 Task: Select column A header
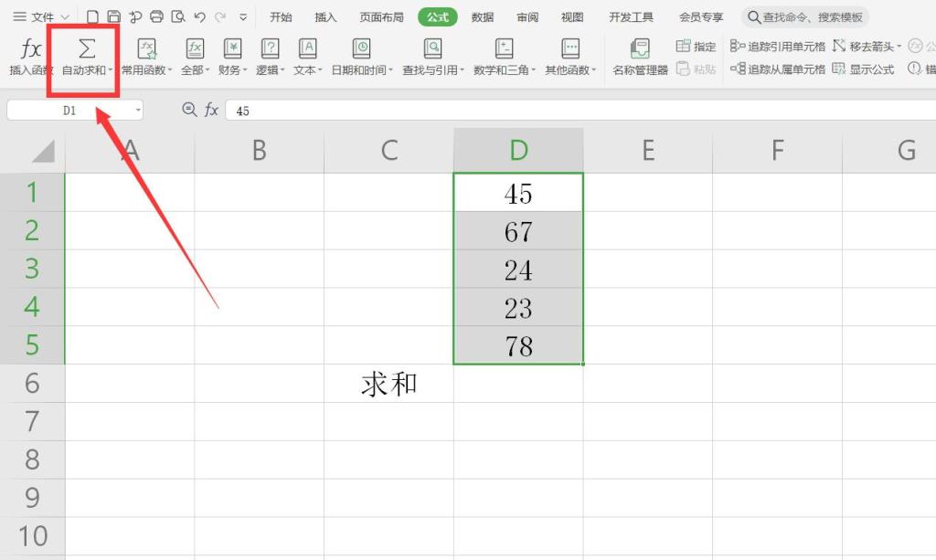click(x=130, y=151)
